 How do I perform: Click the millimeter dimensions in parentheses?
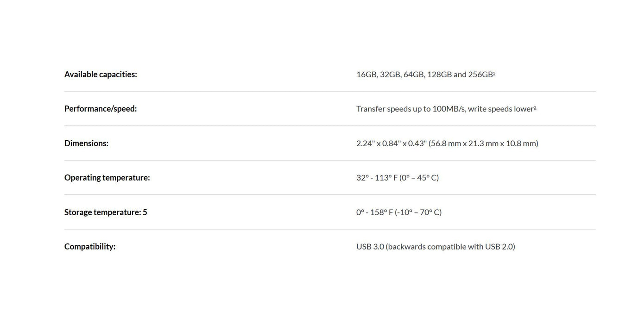(483, 143)
